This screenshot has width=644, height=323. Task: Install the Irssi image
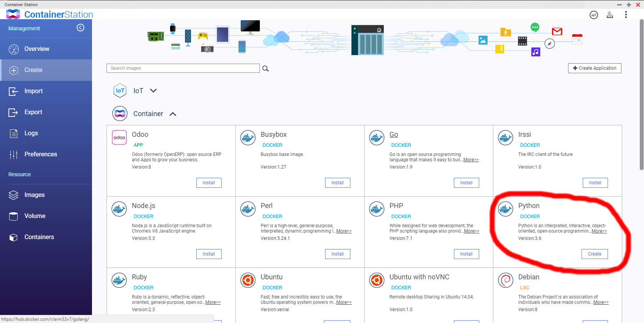[x=595, y=183]
